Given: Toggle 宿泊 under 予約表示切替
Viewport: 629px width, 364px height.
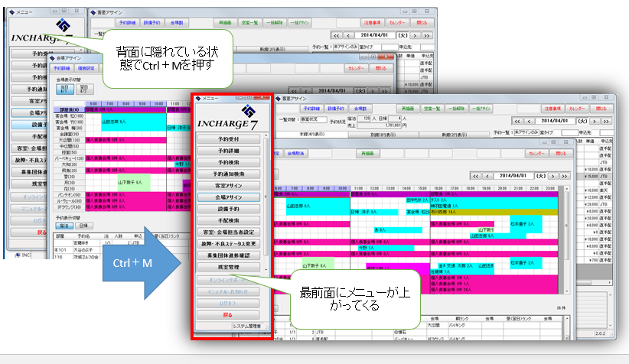Looking at the screenshot, I should point(64,226).
